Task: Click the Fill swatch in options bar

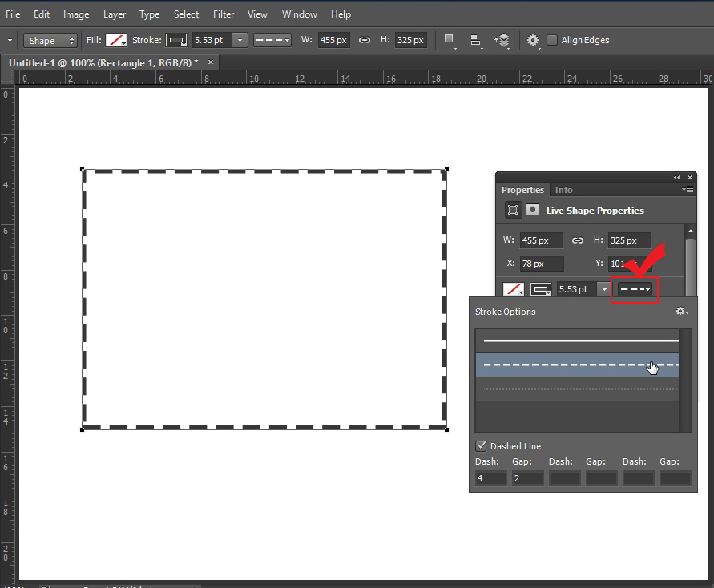Action: click(115, 40)
